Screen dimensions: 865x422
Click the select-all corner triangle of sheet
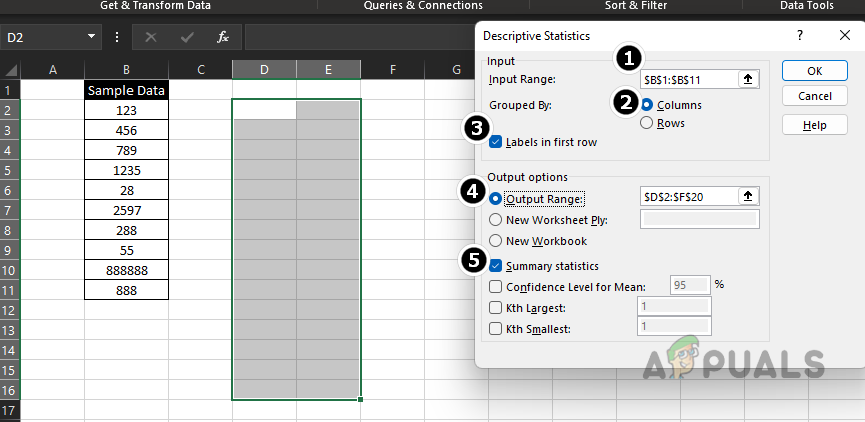point(10,70)
